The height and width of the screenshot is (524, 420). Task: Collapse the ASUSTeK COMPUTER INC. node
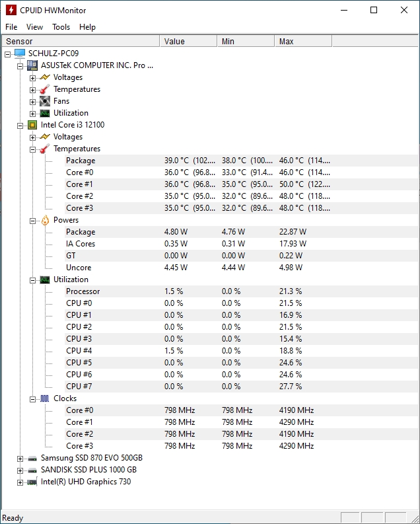(x=20, y=66)
